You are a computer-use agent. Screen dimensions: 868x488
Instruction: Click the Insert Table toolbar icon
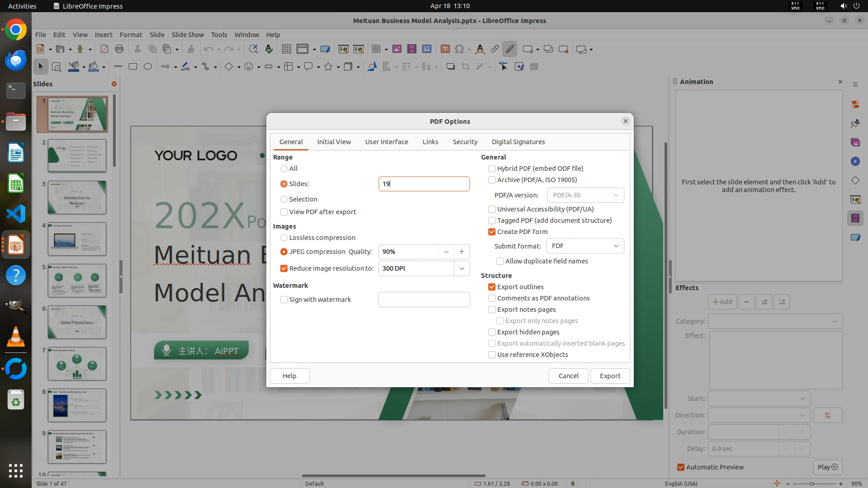pyautogui.click(x=376, y=49)
